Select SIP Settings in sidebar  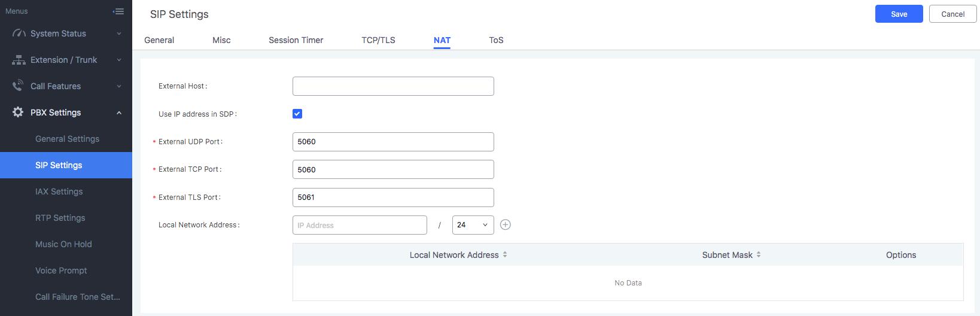(x=66, y=165)
